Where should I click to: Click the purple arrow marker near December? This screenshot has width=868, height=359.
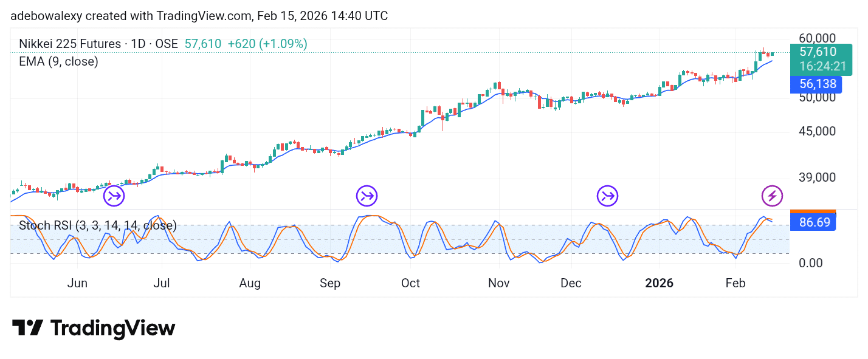607,196
